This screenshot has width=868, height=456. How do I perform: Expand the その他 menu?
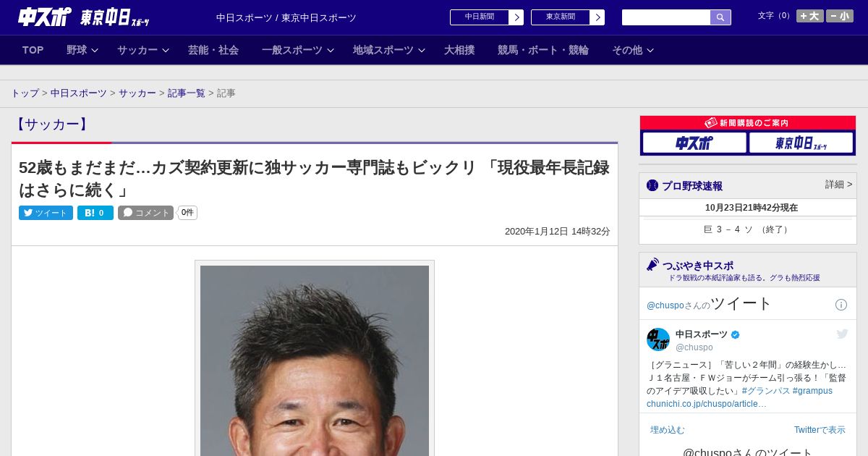coord(633,50)
